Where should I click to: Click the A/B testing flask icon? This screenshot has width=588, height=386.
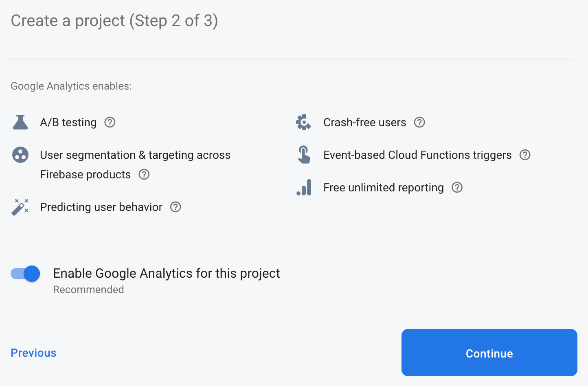click(20, 122)
